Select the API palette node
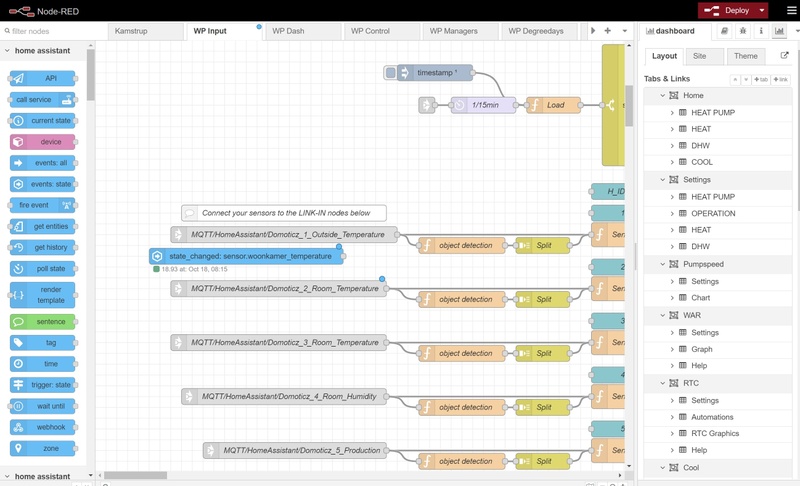The image size is (800, 486). coord(42,79)
